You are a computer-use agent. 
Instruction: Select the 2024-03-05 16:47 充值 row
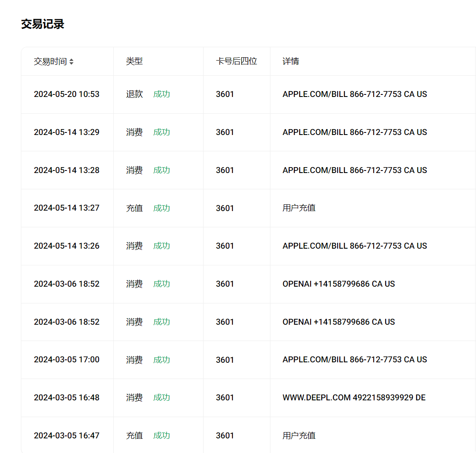(x=248, y=435)
